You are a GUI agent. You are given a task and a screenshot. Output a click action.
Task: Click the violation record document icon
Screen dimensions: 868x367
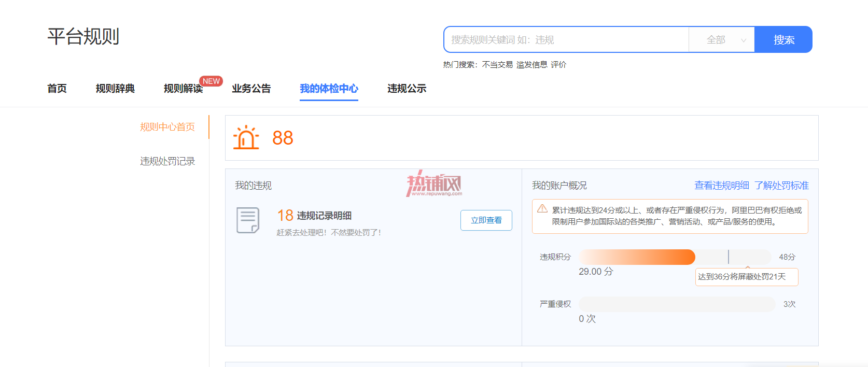248,220
